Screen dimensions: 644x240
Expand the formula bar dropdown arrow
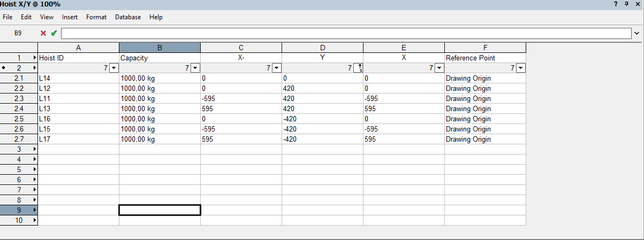(637, 33)
